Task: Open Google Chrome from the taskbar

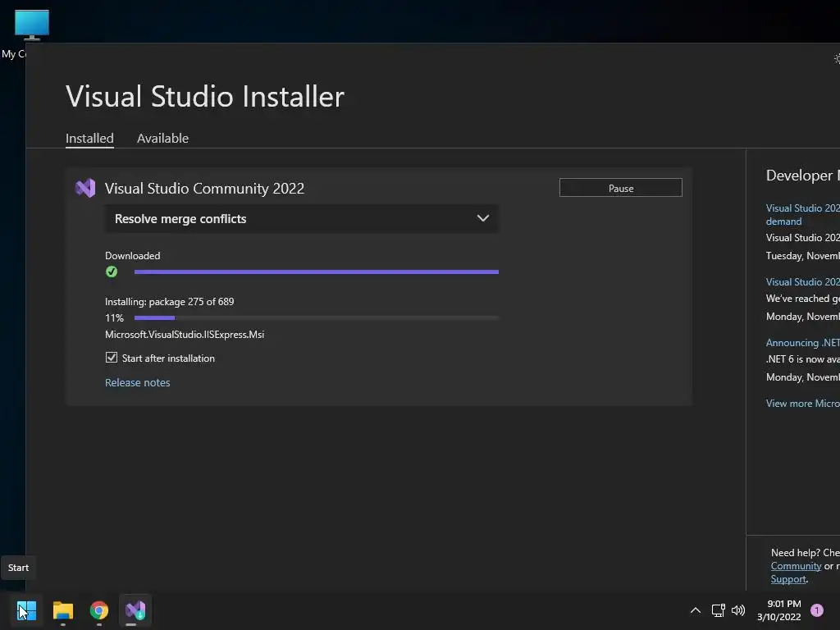Action: (x=99, y=610)
